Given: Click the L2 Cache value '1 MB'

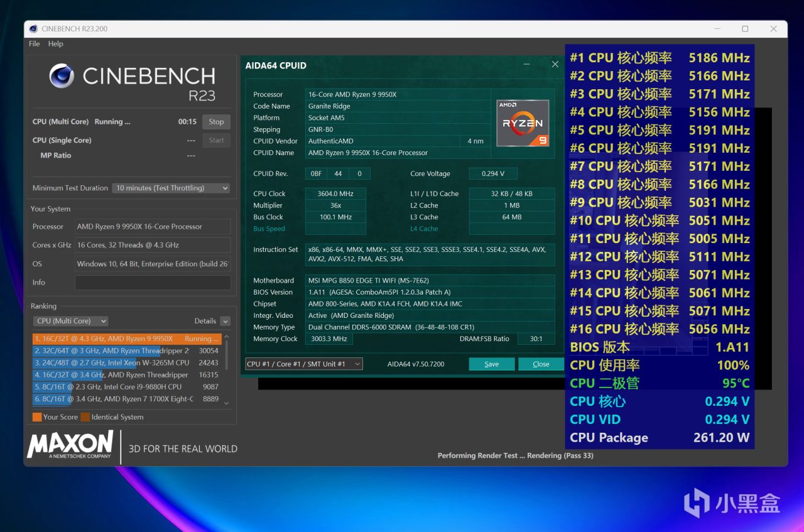Looking at the screenshot, I should (x=512, y=205).
